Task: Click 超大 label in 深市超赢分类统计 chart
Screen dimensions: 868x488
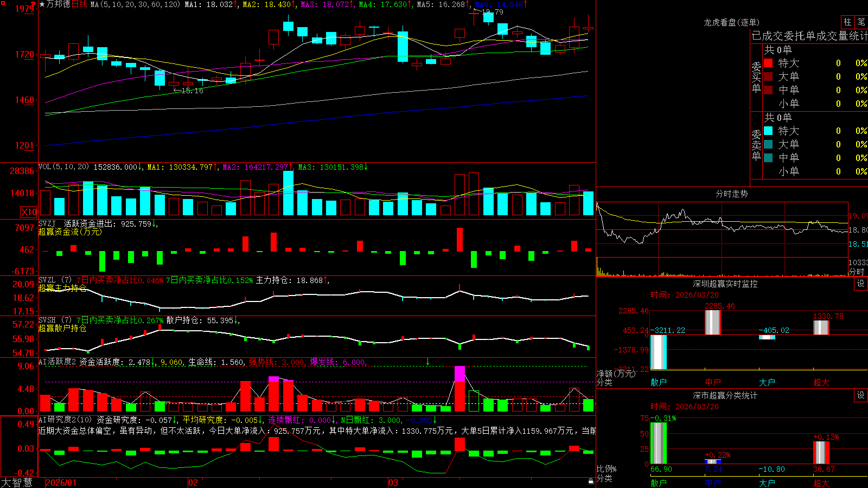Action: click(x=821, y=483)
